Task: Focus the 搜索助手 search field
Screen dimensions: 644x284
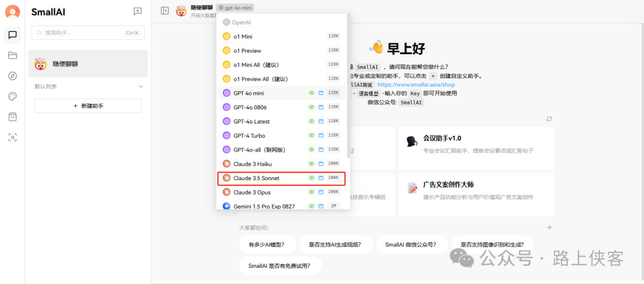Action: pos(88,33)
